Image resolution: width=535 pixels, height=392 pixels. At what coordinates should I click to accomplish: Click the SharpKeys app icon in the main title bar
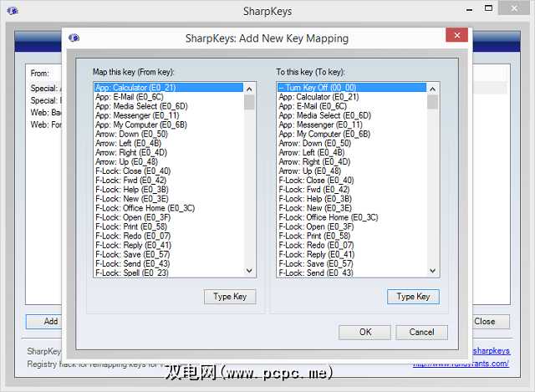coord(13,11)
